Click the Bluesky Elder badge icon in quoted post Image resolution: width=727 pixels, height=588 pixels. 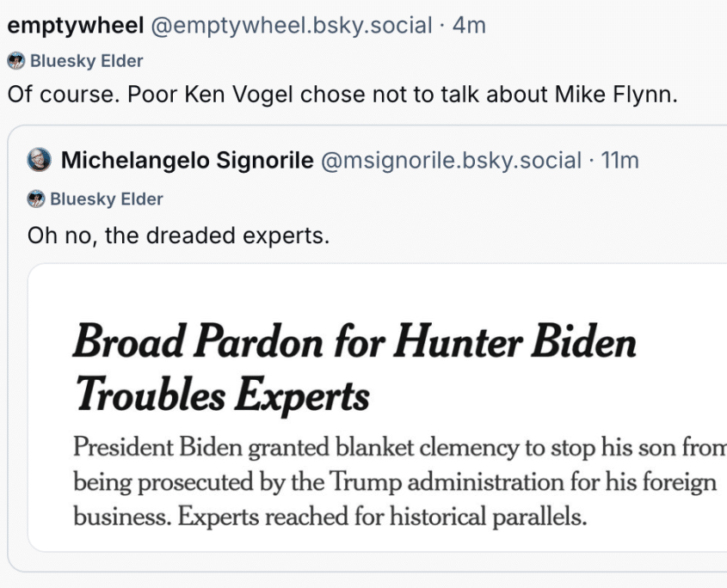pos(36,199)
